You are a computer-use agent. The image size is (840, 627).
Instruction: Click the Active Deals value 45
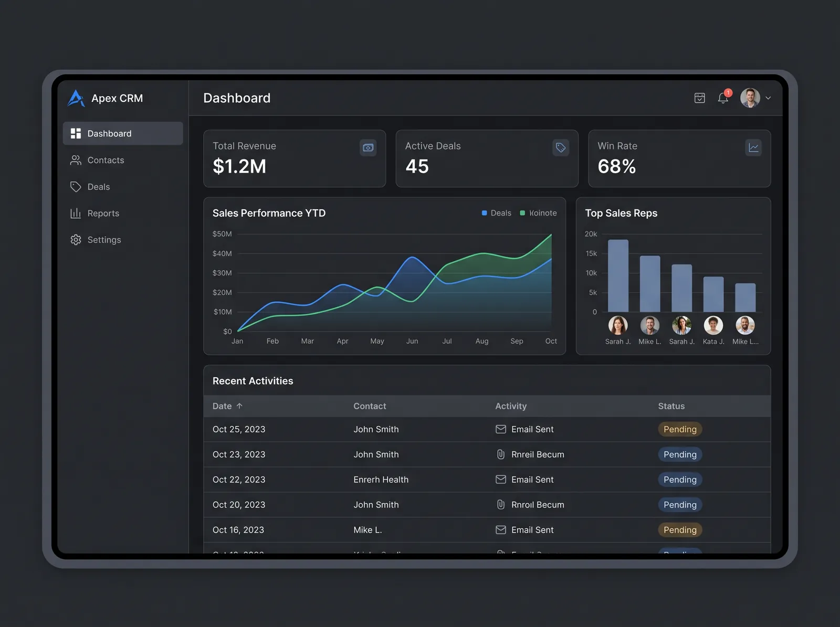coord(417,166)
